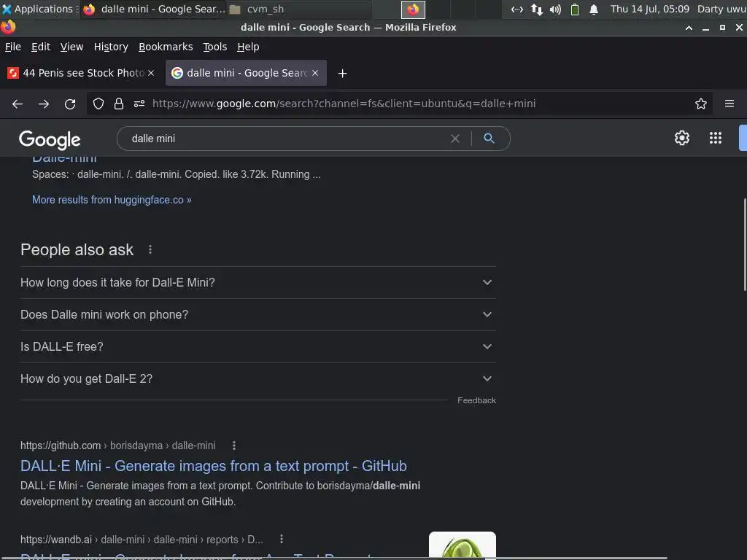Expand 'How do you get Dall-E 2?'

click(x=258, y=379)
